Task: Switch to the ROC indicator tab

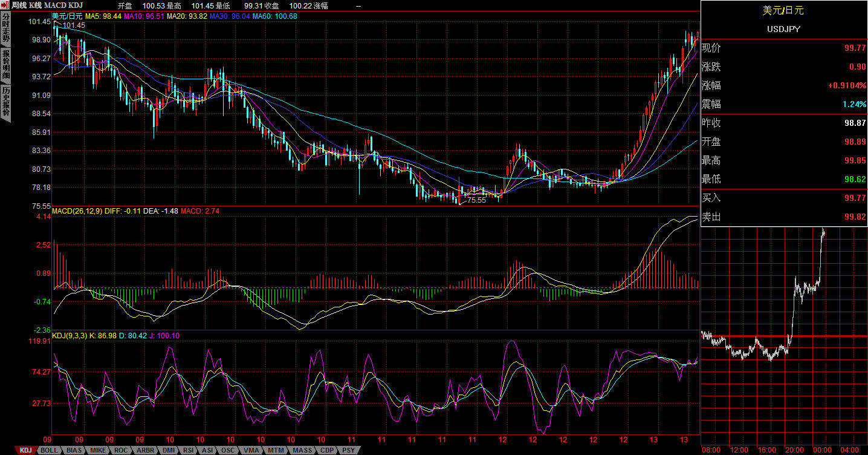Action: pyautogui.click(x=121, y=450)
